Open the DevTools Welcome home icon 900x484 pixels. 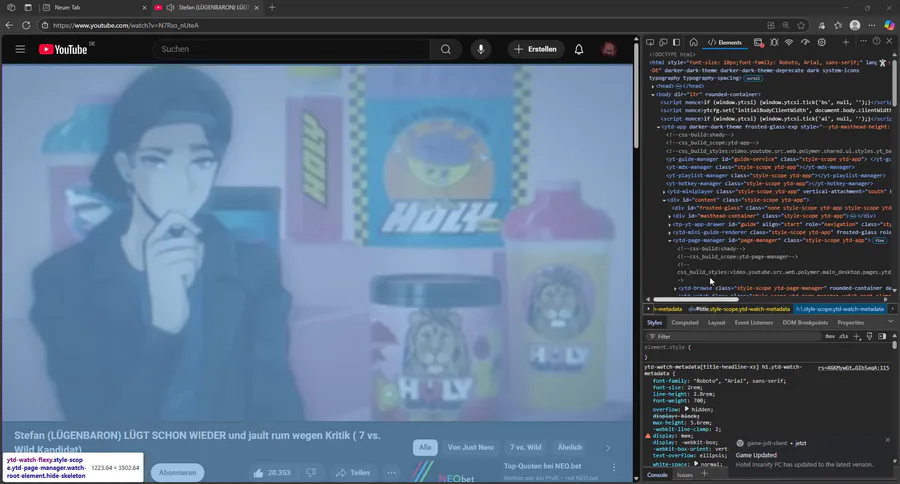click(x=693, y=42)
